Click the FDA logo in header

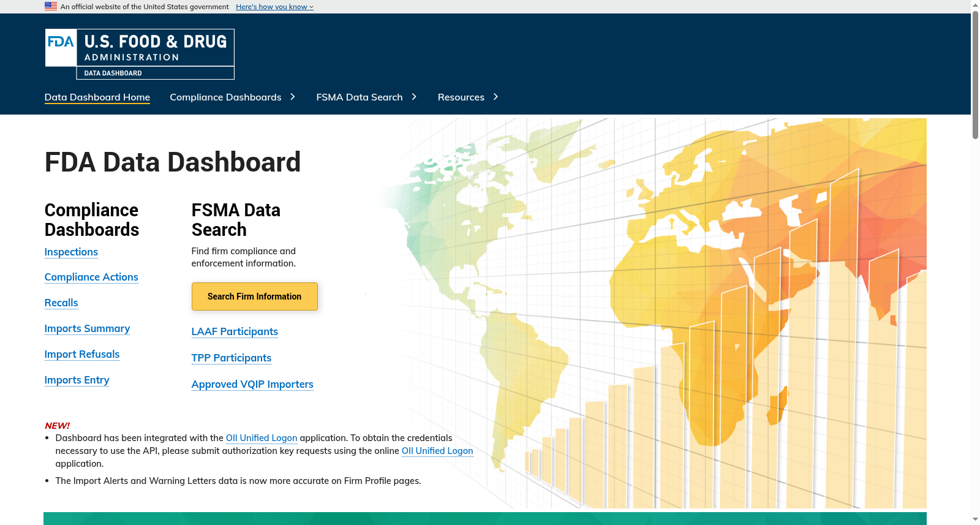pyautogui.click(x=61, y=47)
